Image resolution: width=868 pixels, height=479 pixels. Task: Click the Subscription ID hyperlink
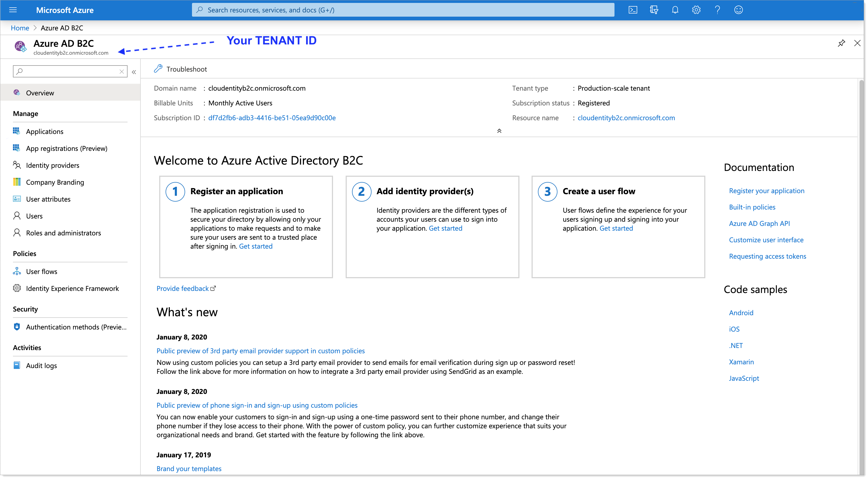pos(272,117)
